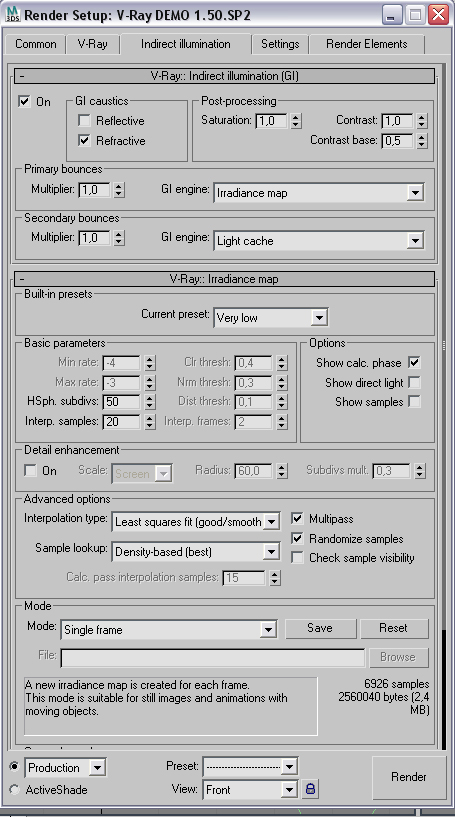Switch to the Common tab
The height and width of the screenshot is (817, 455).
[36, 44]
